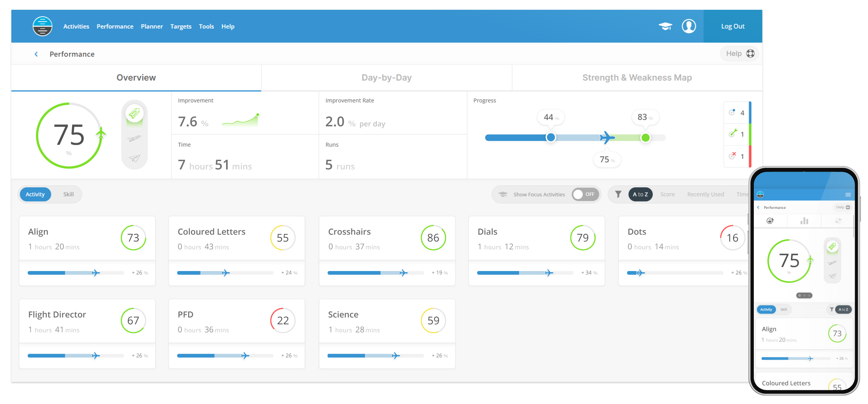Open the hamburger menu on phone preview

coord(848,195)
